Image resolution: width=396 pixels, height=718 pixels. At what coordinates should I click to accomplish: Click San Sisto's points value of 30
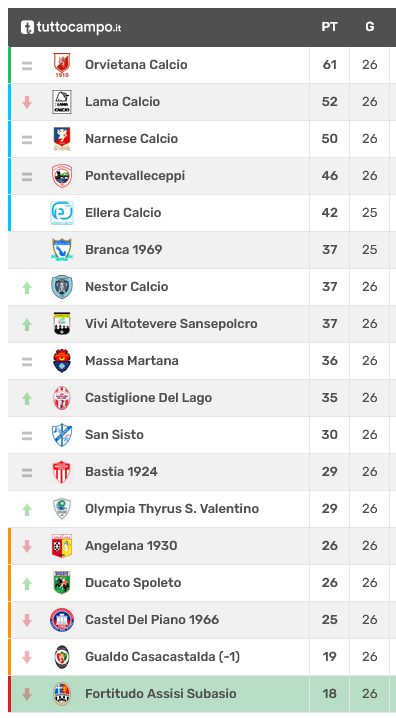[x=329, y=435]
